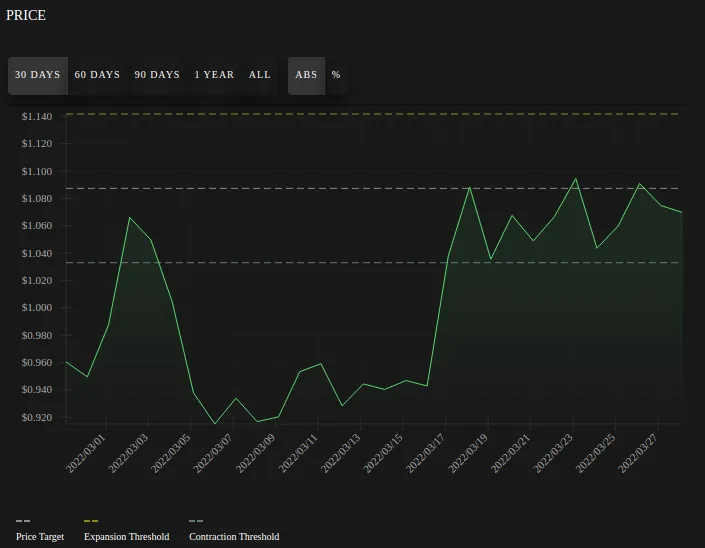Click the 2022/03/21 date label

pos(511,453)
